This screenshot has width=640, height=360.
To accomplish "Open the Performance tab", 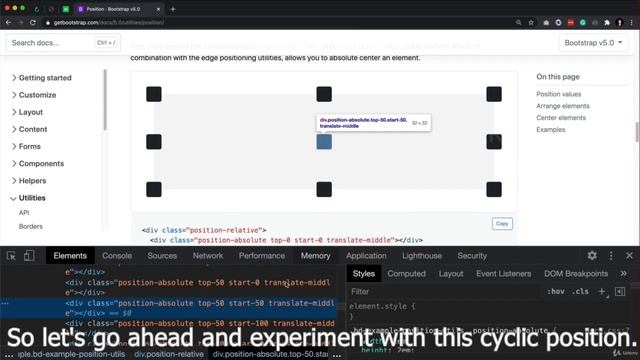I will pos(262,256).
